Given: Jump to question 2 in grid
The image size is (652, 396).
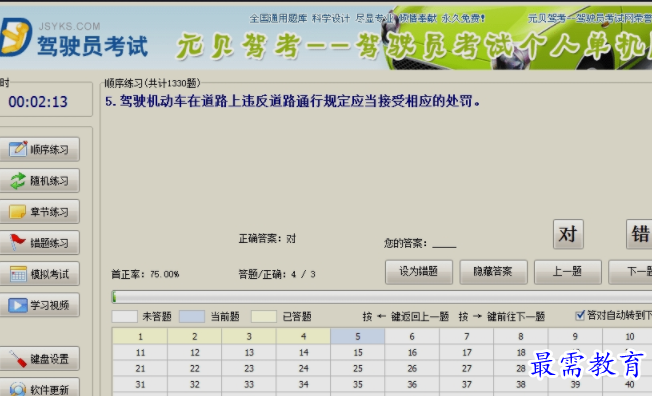Looking at the screenshot, I should 195,337.
